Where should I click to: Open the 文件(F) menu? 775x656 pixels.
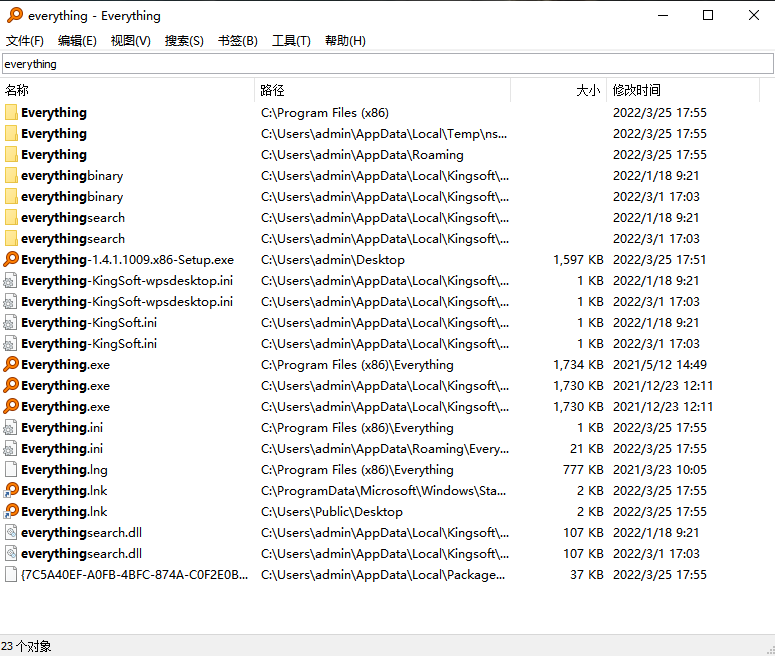25,41
